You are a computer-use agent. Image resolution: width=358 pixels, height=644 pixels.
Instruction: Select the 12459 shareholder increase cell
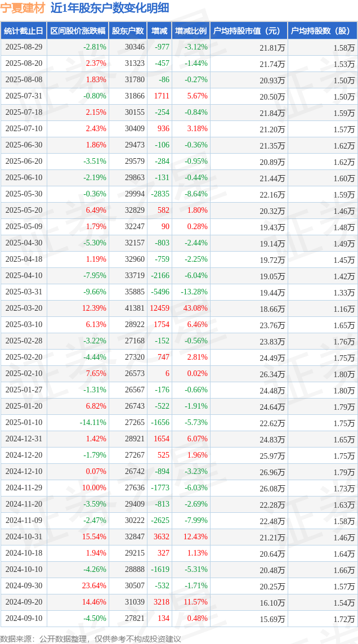pos(159,308)
